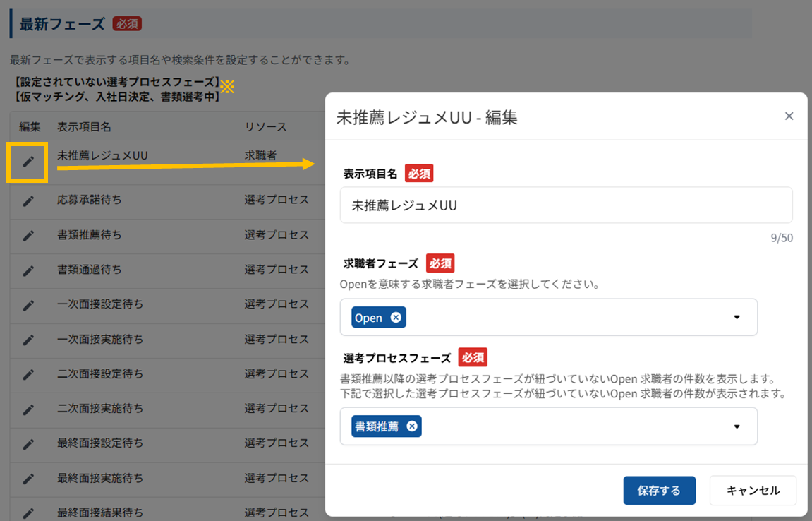This screenshot has height=521, width=812.
Task: Click the edit pencil for 未推薦レジュメUU
Action: (28, 162)
